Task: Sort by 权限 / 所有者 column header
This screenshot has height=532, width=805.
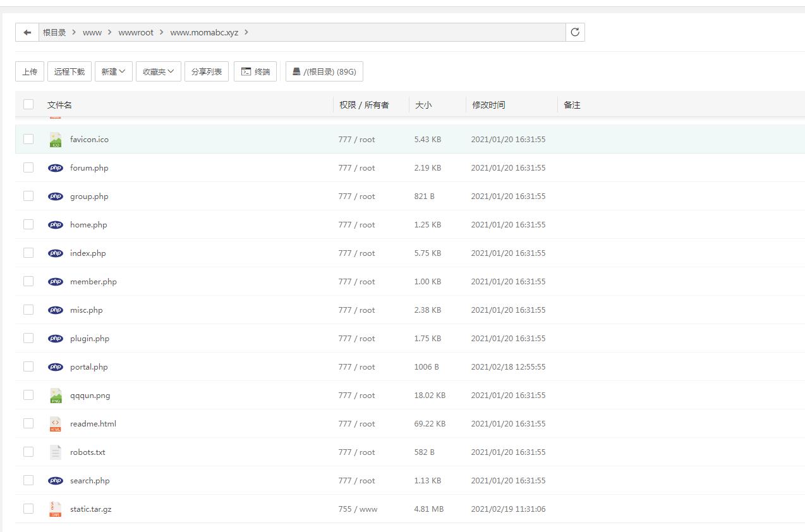Action: [364, 105]
